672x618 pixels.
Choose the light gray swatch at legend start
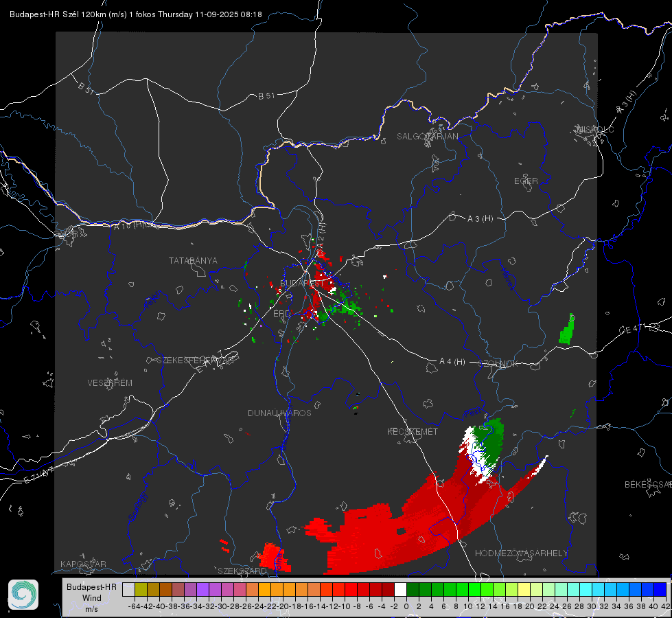point(128,589)
